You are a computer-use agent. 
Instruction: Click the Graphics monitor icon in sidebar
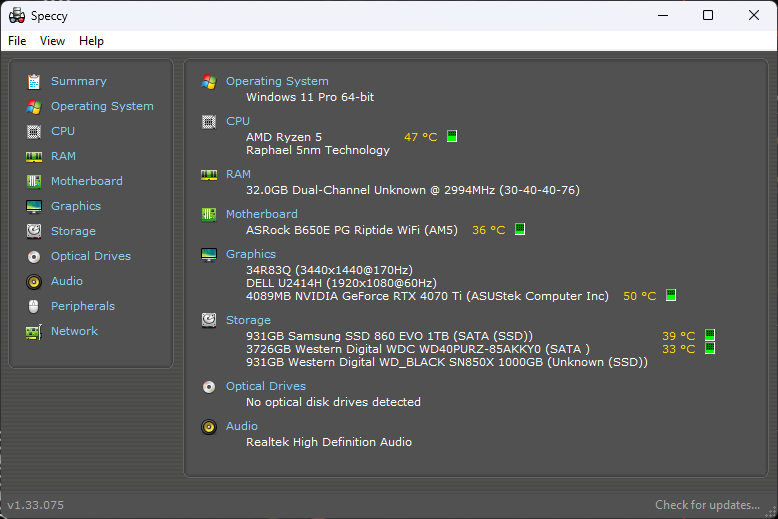[34, 206]
